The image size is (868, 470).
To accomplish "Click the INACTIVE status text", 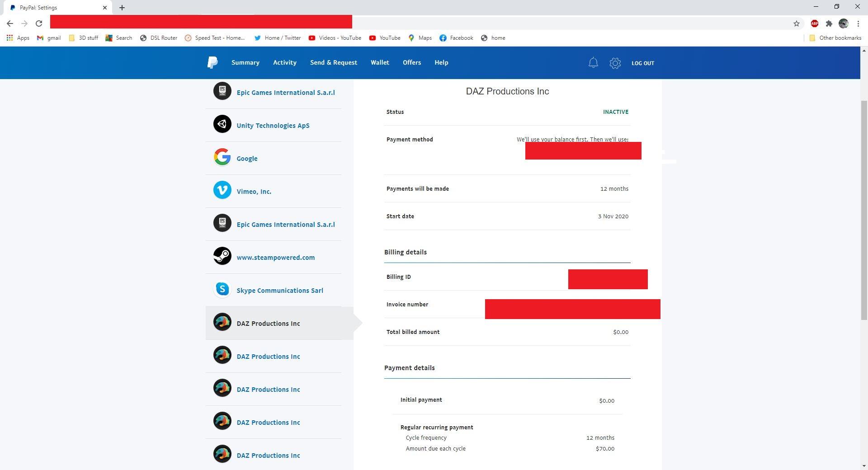I will 616,112.
